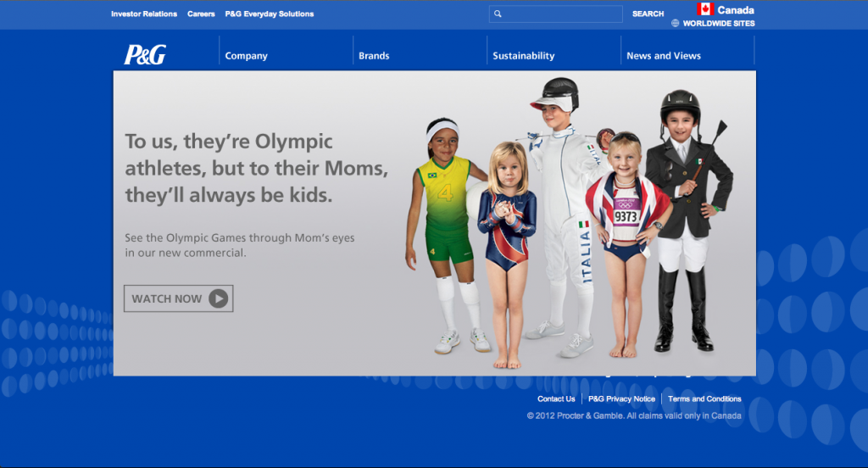This screenshot has height=468, width=868.
Task: Click the SEARCH button
Action: 648,14
